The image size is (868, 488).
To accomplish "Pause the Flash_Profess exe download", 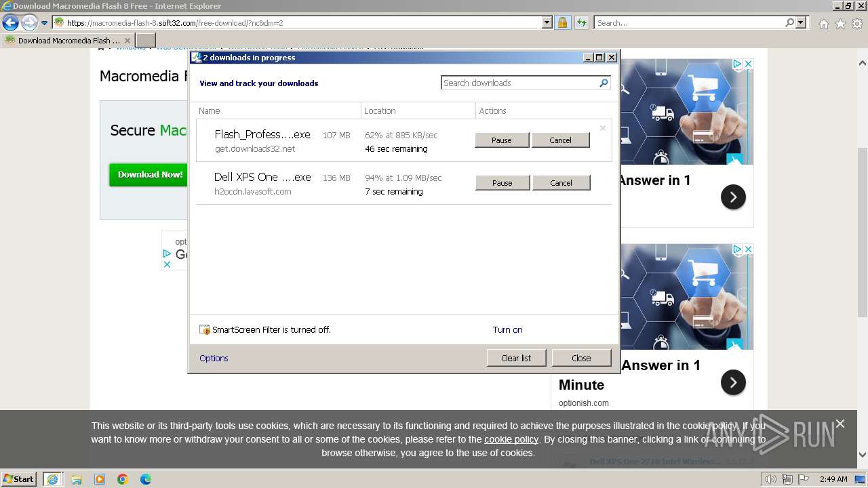I will pos(502,140).
